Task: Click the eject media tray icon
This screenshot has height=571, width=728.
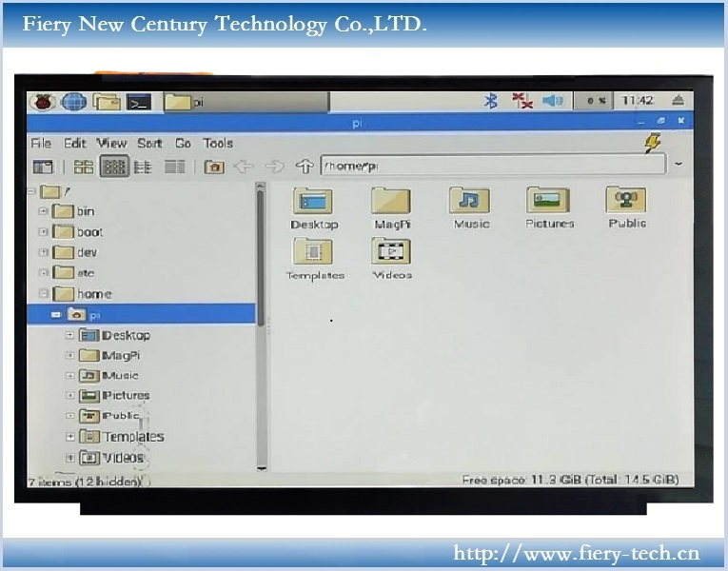Action: coord(679,100)
